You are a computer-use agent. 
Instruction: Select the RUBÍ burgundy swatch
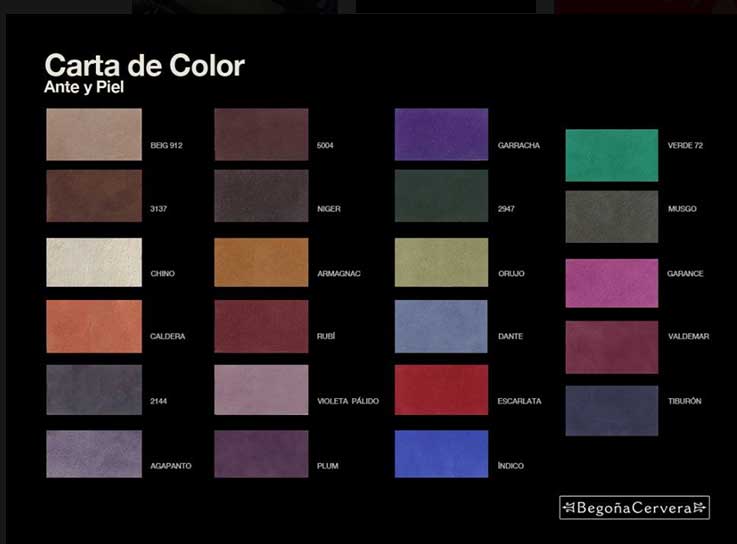[x=261, y=326]
